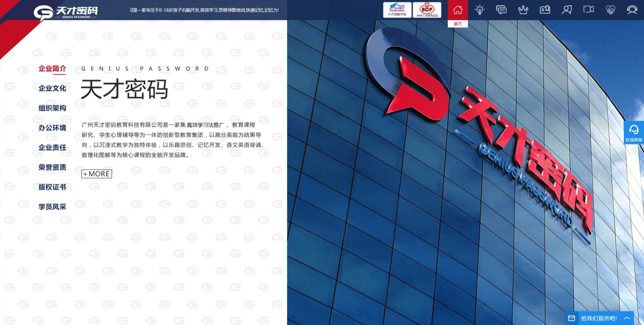Click the scrolling marquee text in the header

point(204,10)
